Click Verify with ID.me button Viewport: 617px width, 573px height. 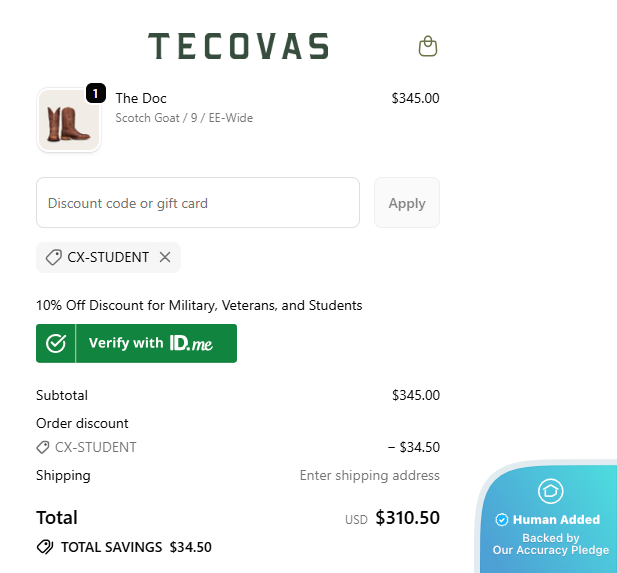click(x=136, y=343)
